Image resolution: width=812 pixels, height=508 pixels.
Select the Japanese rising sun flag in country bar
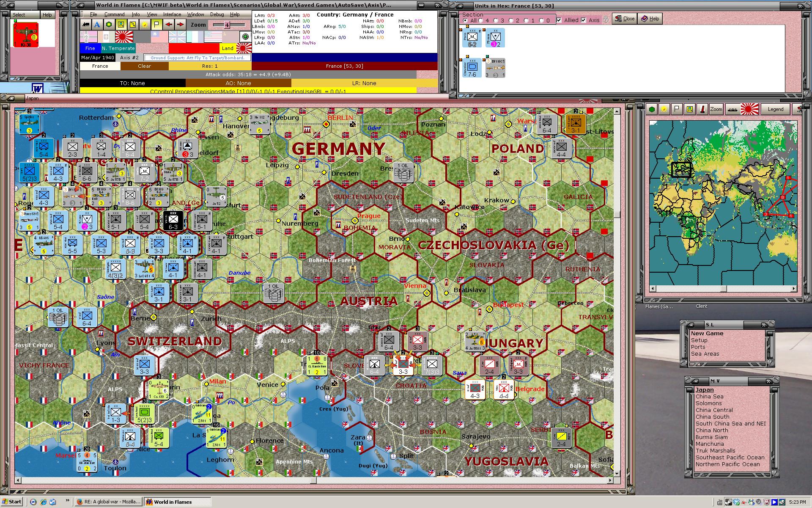click(x=124, y=37)
